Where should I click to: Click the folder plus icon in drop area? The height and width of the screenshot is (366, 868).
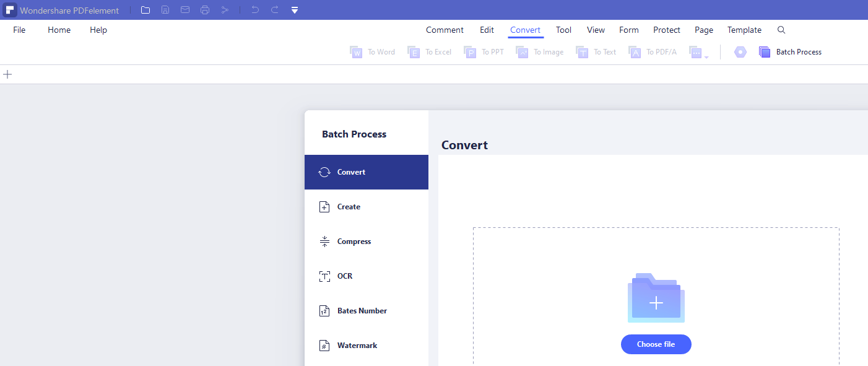[x=656, y=298]
